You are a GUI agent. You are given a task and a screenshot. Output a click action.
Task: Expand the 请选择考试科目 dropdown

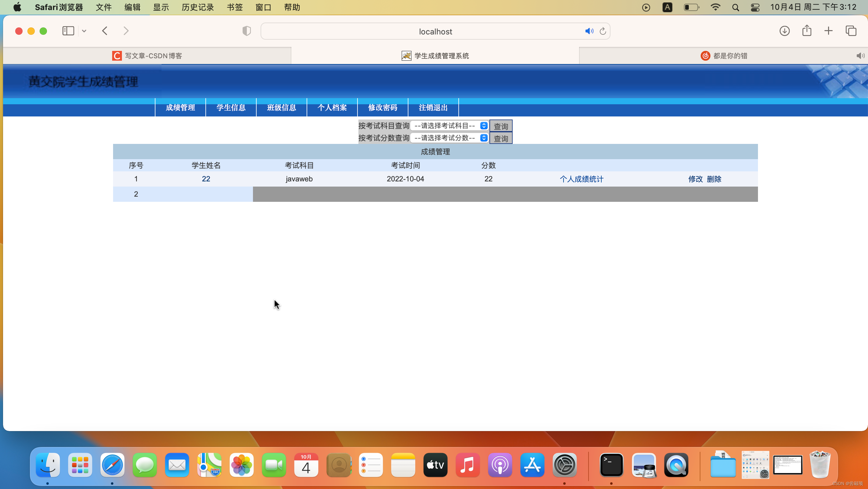pyautogui.click(x=450, y=126)
